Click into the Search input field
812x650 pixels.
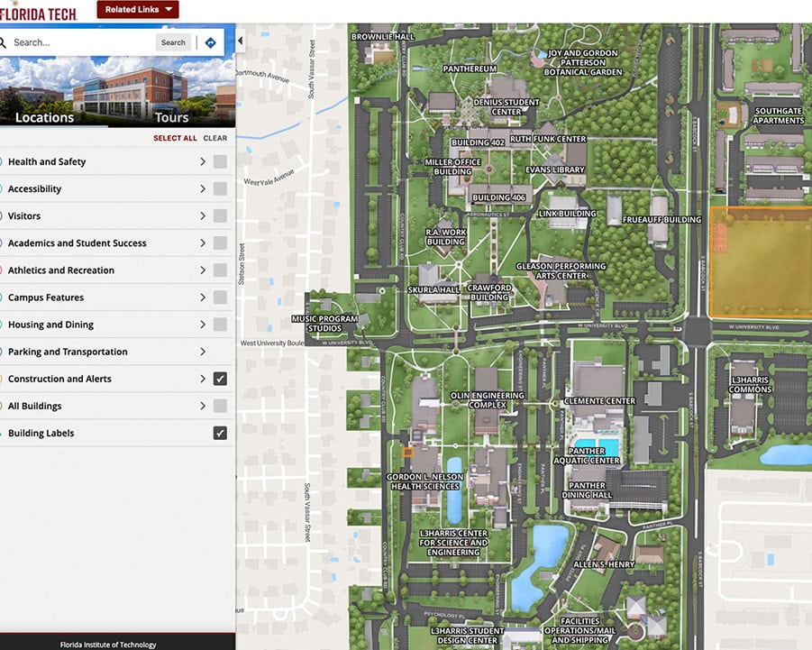tap(82, 42)
